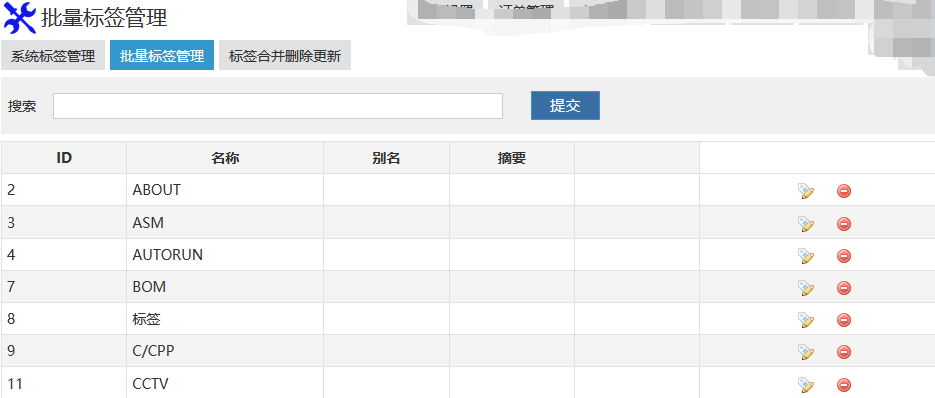
Task: Select the AUTORUN name cell
Action: point(225,255)
